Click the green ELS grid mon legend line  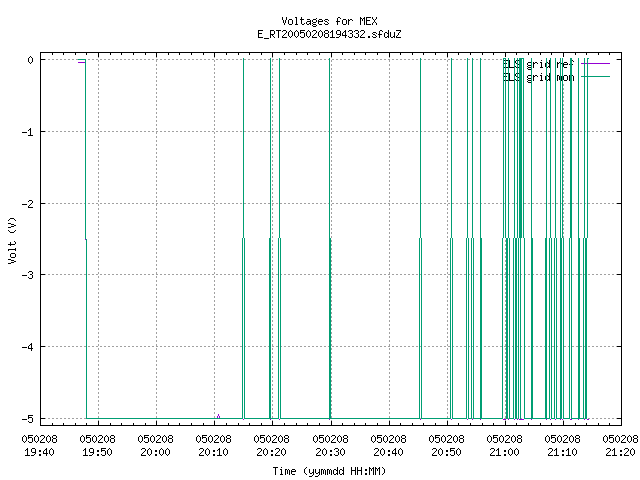[x=596, y=77]
